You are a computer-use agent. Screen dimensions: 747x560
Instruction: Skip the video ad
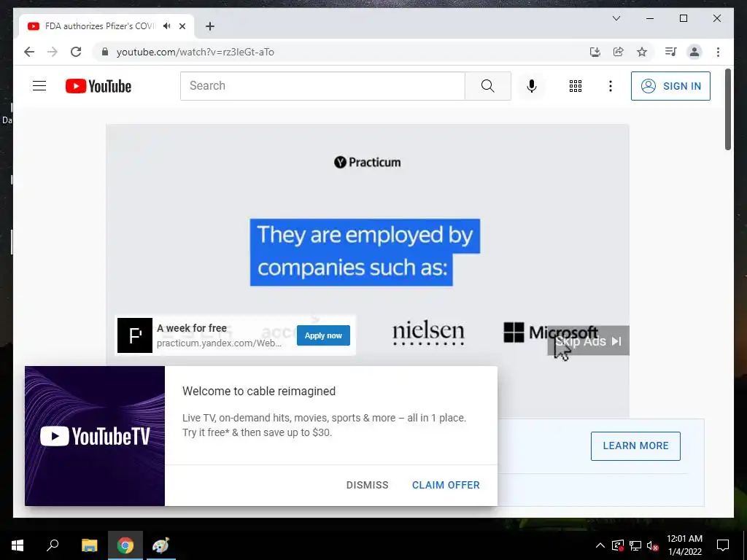(x=589, y=341)
